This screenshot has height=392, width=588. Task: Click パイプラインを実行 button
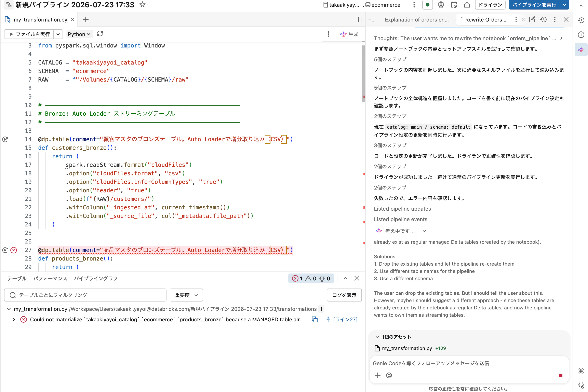coord(534,5)
